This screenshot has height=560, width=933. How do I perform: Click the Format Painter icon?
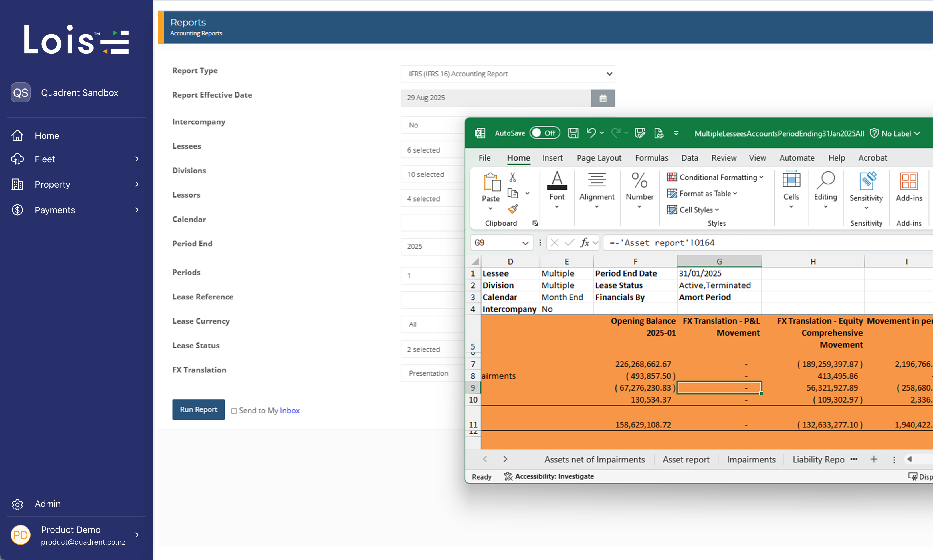pos(513,209)
